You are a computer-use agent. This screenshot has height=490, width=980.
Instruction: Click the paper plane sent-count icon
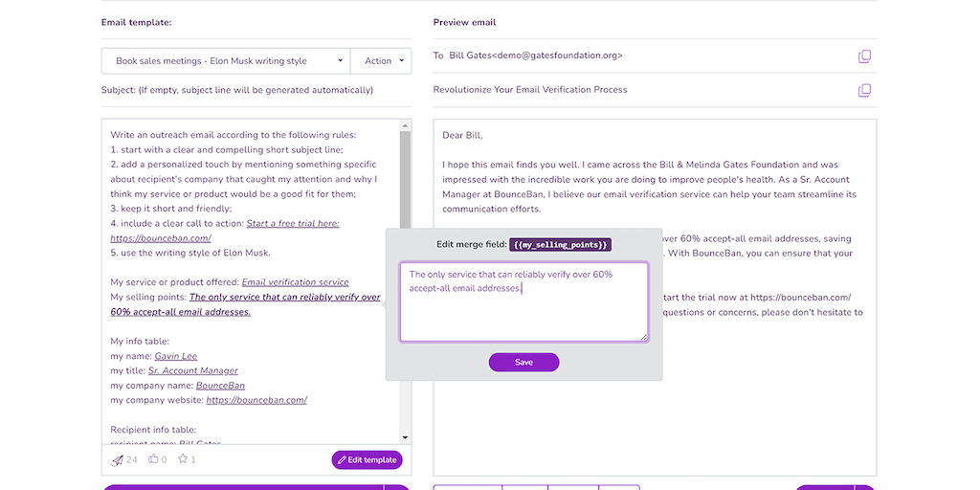(118, 460)
